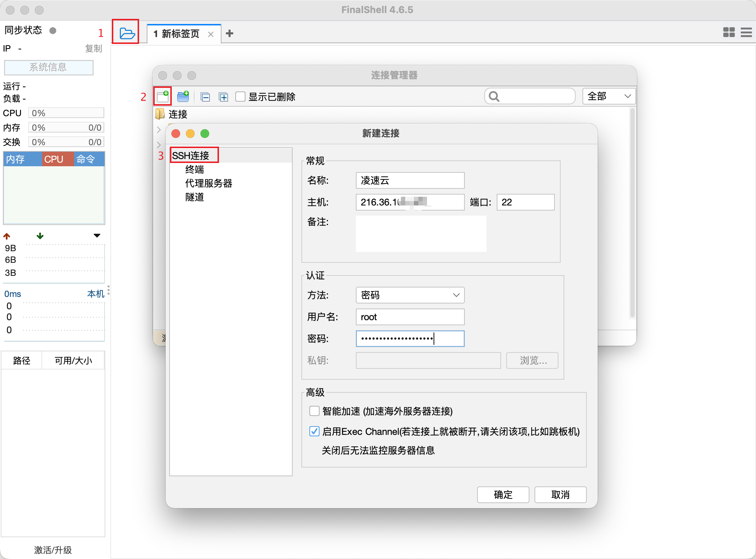This screenshot has height=559, width=756.
Task: Click the 名称 input field
Action: click(x=410, y=180)
